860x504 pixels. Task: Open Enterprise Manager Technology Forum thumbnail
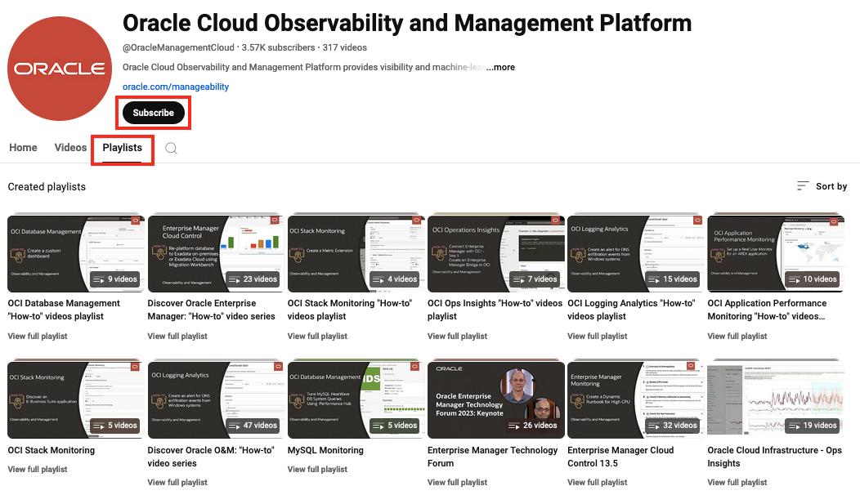click(x=496, y=400)
